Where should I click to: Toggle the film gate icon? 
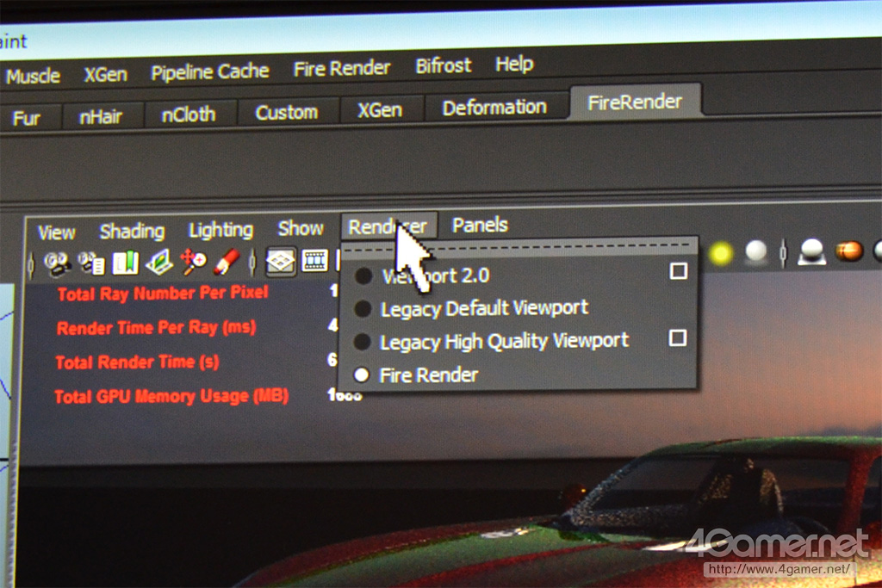315,260
